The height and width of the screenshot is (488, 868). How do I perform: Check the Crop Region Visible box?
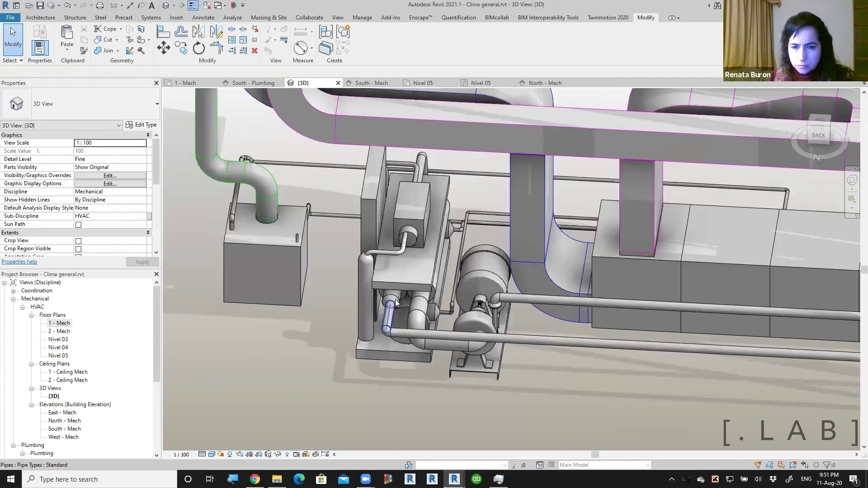78,249
